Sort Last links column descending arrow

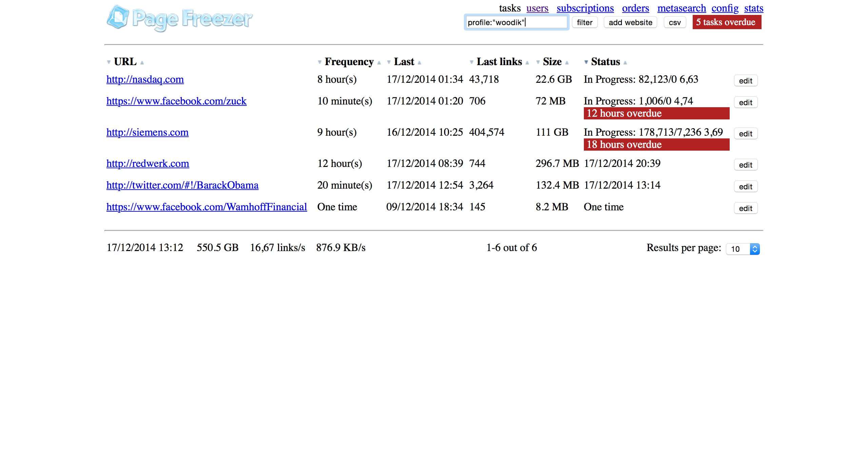pyautogui.click(x=472, y=62)
